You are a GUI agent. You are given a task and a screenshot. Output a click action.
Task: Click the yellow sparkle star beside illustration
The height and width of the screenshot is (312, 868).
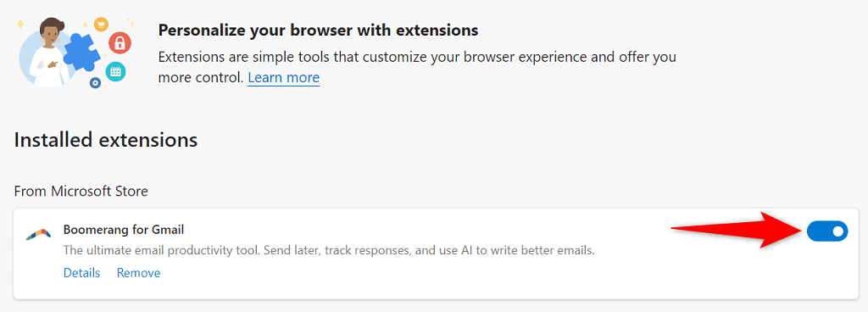(20, 25)
